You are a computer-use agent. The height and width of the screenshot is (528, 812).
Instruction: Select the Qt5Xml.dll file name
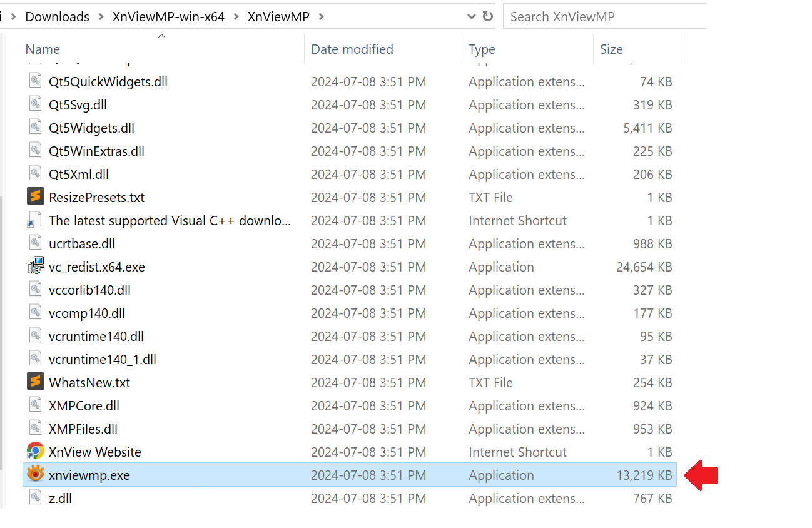[x=79, y=175]
